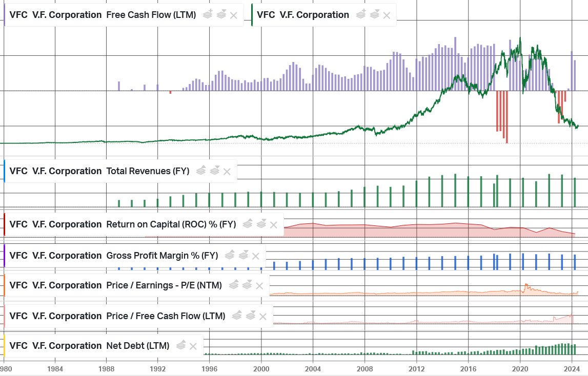Click the 2004 year label on the time axis
Image resolution: width=588 pixels, height=376 pixels.
click(x=313, y=369)
